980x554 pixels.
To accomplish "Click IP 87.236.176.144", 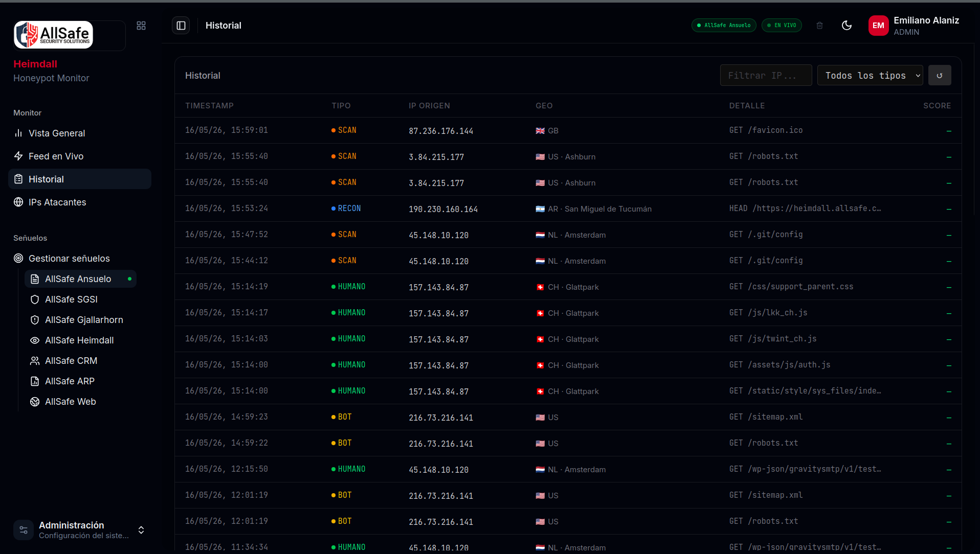I will 441,131.
